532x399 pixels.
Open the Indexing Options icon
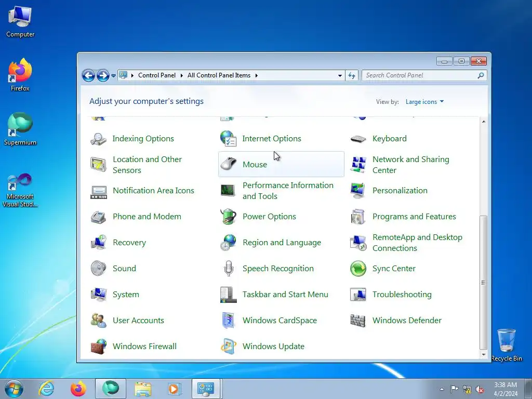[98, 139]
